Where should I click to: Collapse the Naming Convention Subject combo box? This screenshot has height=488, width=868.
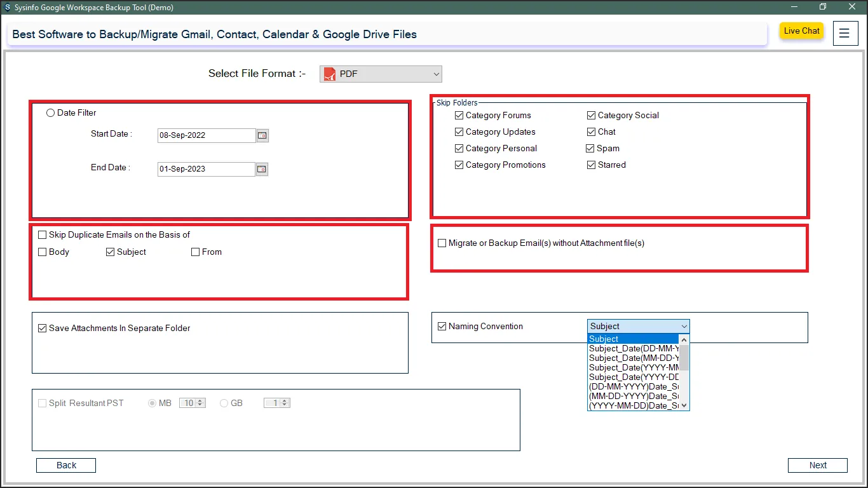coord(684,327)
